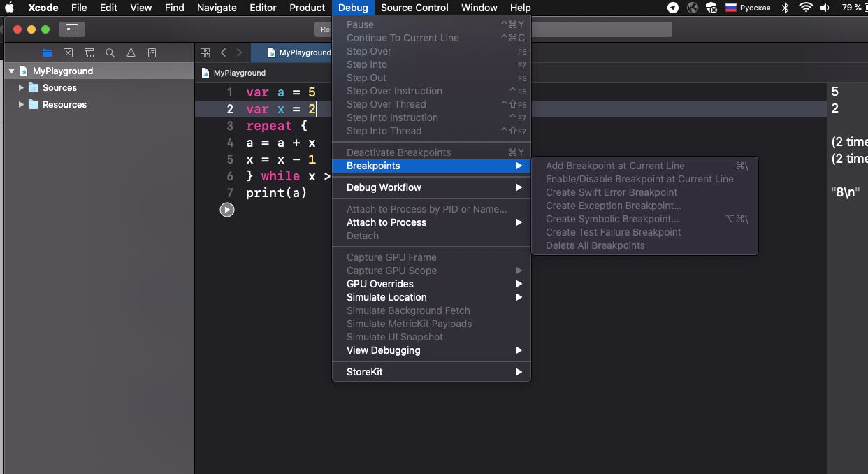Choose Capture GPU Frame
The height and width of the screenshot is (474, 868).
[x=431, y=257]
